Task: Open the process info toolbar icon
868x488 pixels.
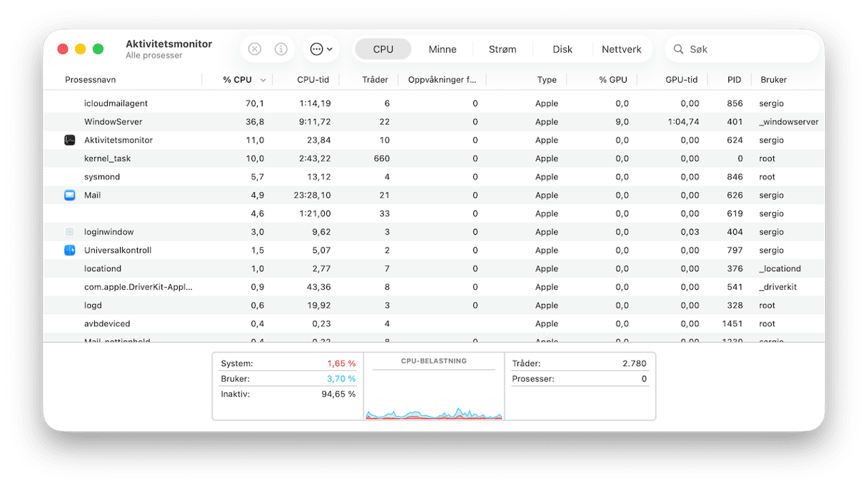Action: [281, 49]
